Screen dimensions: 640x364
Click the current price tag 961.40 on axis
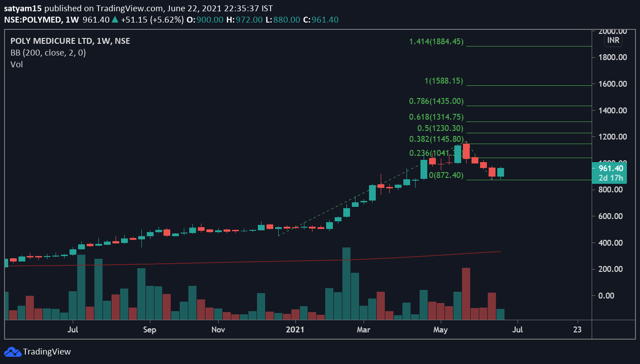coord(611,168)
